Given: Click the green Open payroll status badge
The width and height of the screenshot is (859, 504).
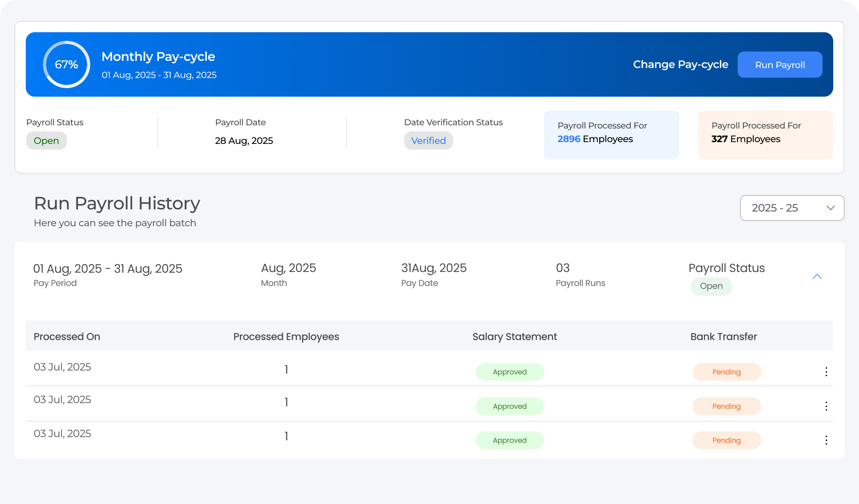Looking at the screenshot, I should (x=47, y=141).
